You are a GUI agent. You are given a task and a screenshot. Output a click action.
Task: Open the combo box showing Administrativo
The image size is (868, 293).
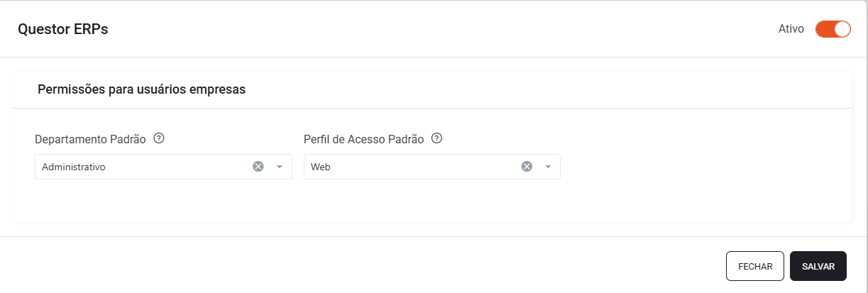pos(163,167)
